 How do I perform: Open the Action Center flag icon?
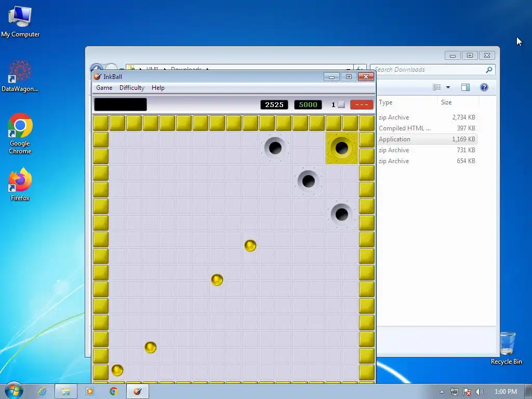tap(467, 392)
